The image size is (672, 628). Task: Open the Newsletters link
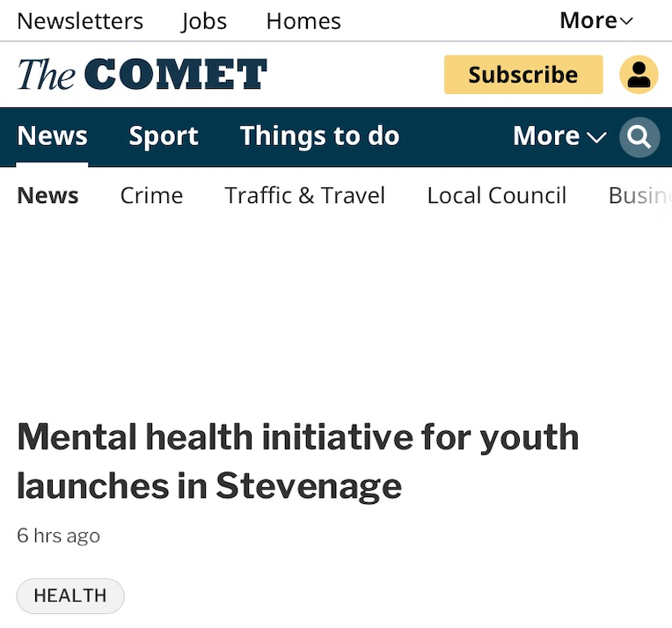point(80,21)
